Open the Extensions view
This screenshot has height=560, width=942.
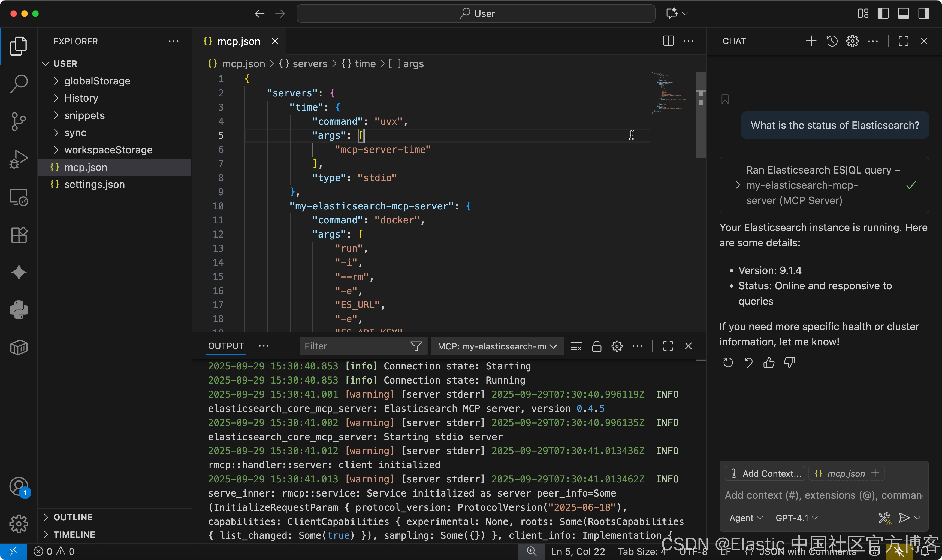click(19, 235)
